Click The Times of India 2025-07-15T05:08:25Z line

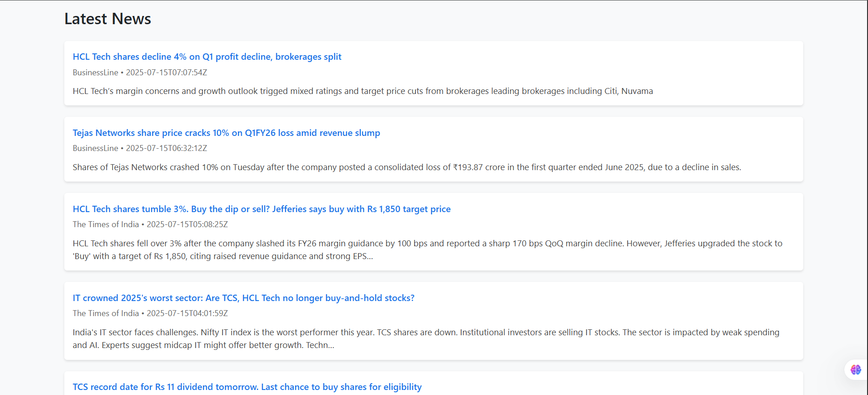coord(150,224)
